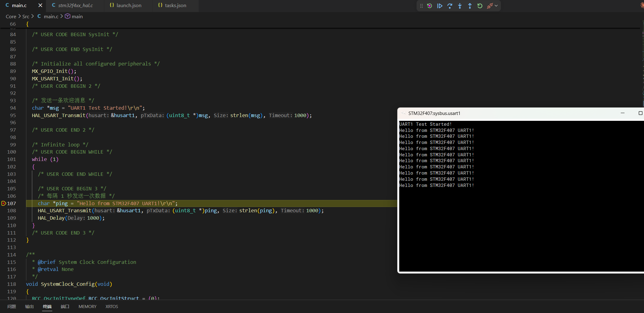
Task: Click the strlen(ping) call on line 108
Action: pyautogui.click(x=257, y=210)
